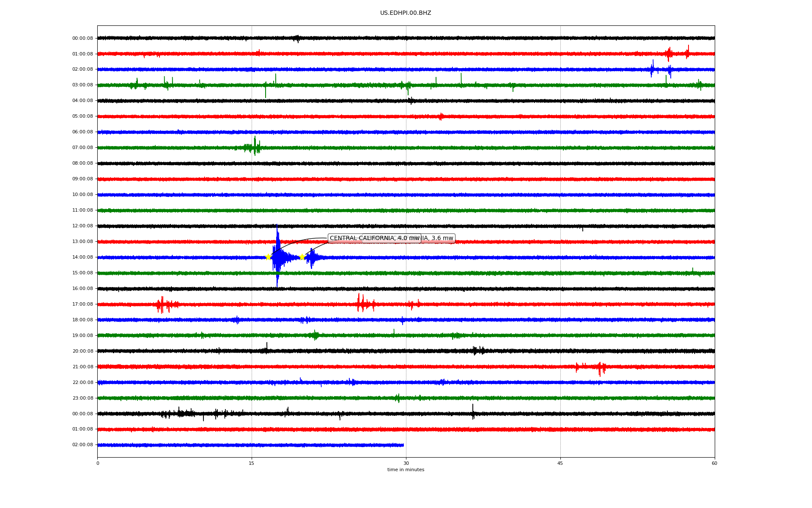The height and width of the screenshot is (508, 812).
Task: Select the 23:00:08 row time label
Action: 82,398
